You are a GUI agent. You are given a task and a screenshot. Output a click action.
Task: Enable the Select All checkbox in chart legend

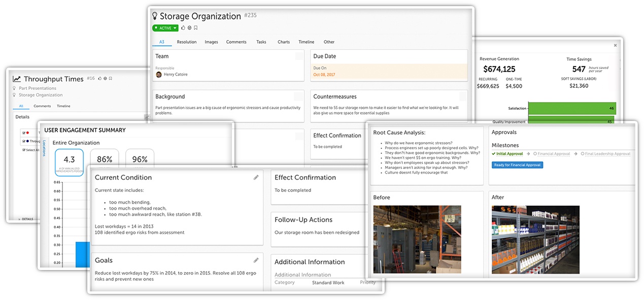[x=23, y=149]
